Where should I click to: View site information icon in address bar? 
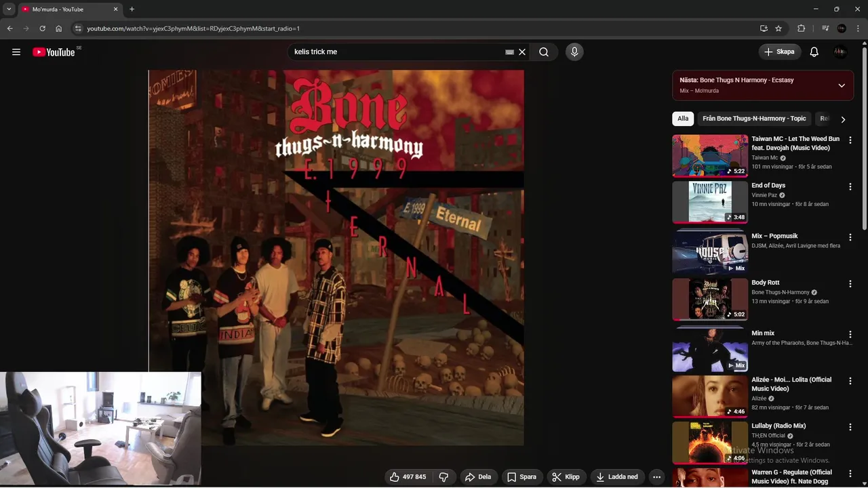(78, 28)
